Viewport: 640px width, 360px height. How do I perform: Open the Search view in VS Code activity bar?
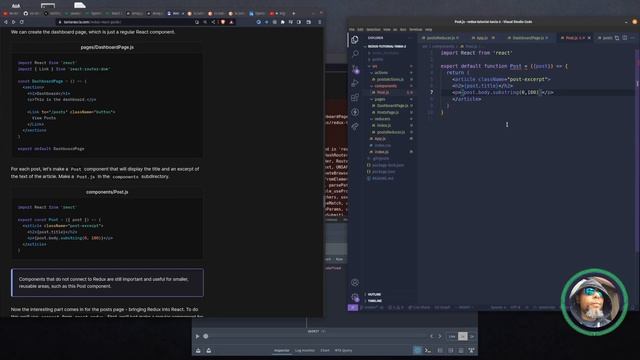click(x=355, y=54)
